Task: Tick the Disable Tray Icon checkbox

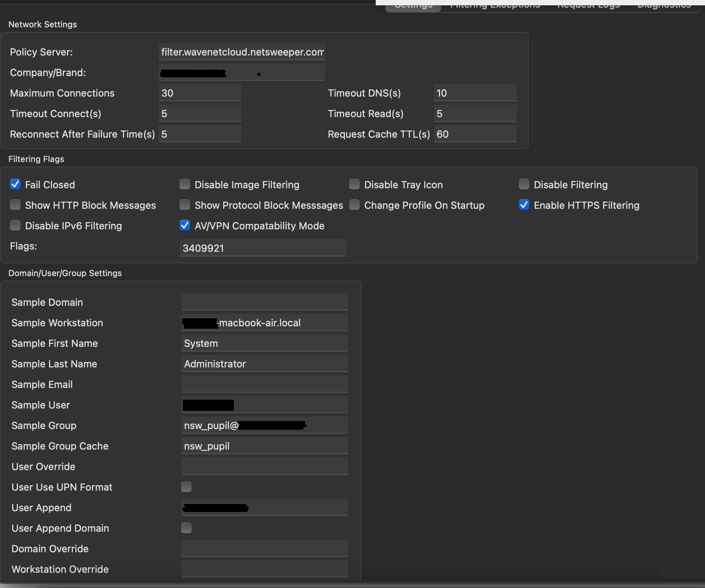Action: [354, 184]
